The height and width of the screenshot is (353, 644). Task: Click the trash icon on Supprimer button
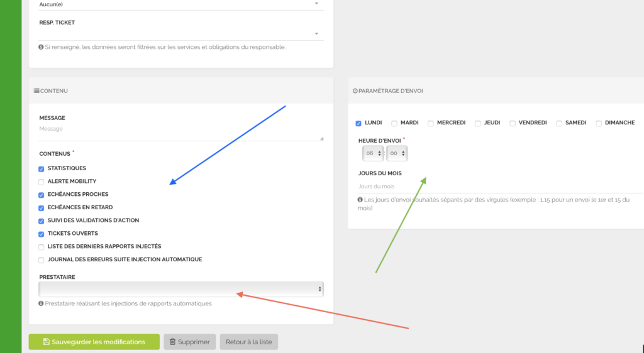pyautogui.click(x=172, y=342)
